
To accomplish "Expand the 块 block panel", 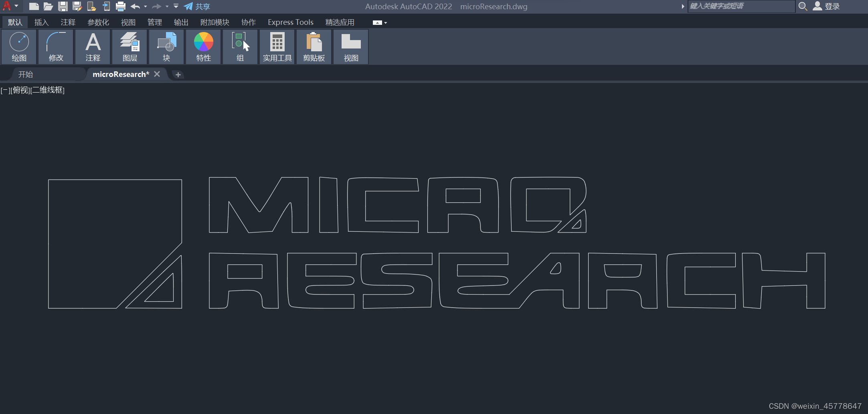I will [167, 47].
